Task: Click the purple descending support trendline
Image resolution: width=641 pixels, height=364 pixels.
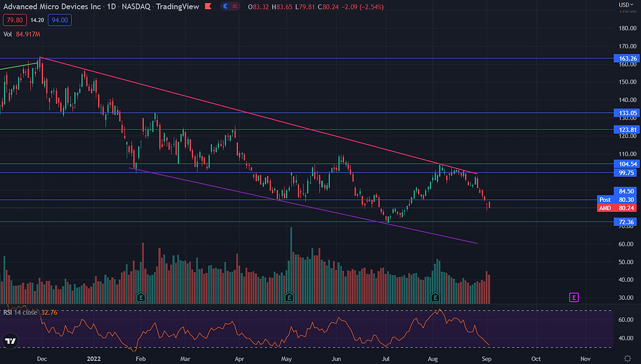Action: pyautogui.click(x=302, y=205)
